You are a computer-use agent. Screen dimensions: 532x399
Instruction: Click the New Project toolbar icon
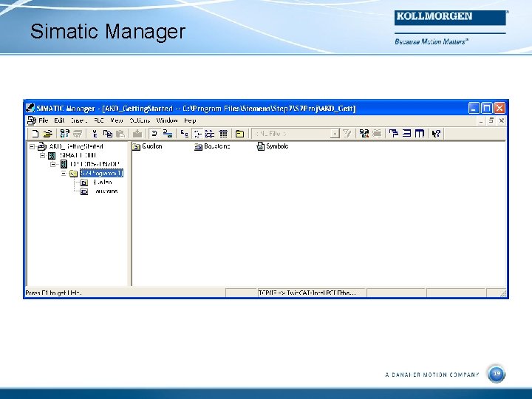click(x=35, y=134)
